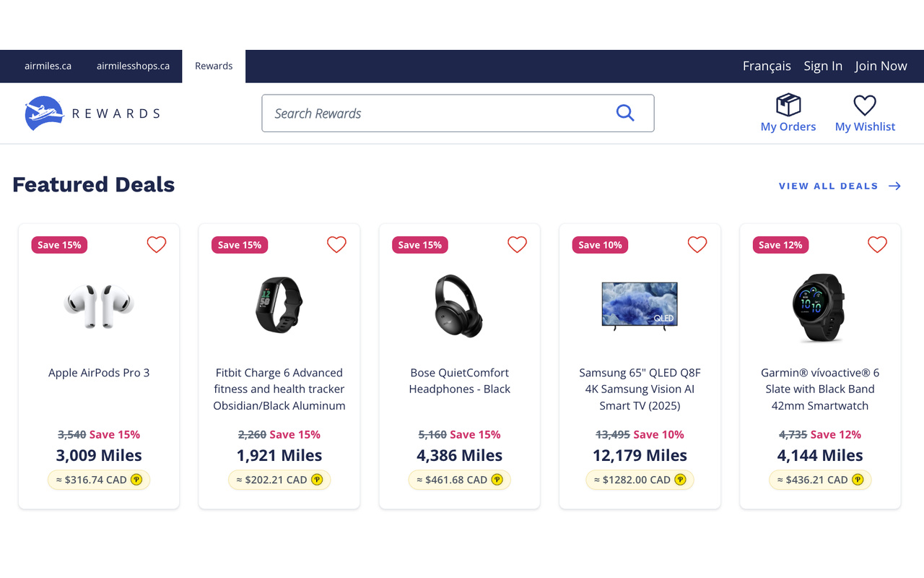Click the 1,921 Miles price
The image size is (924, 578).
point(279,456)
